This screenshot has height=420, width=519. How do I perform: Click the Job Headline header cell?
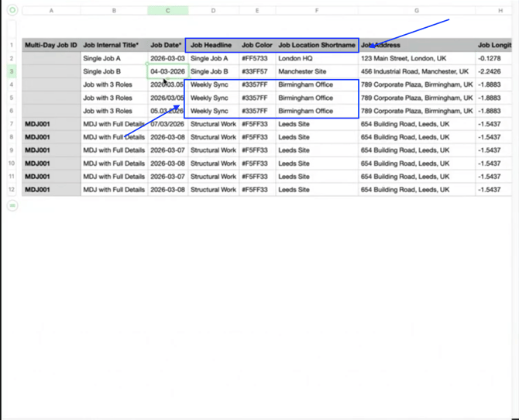[x=211, y=45]
